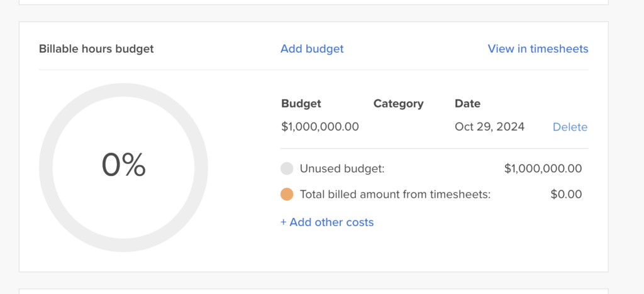
Task: Click Total billed amount from timesheets label
Action: [x=395, y=194]
